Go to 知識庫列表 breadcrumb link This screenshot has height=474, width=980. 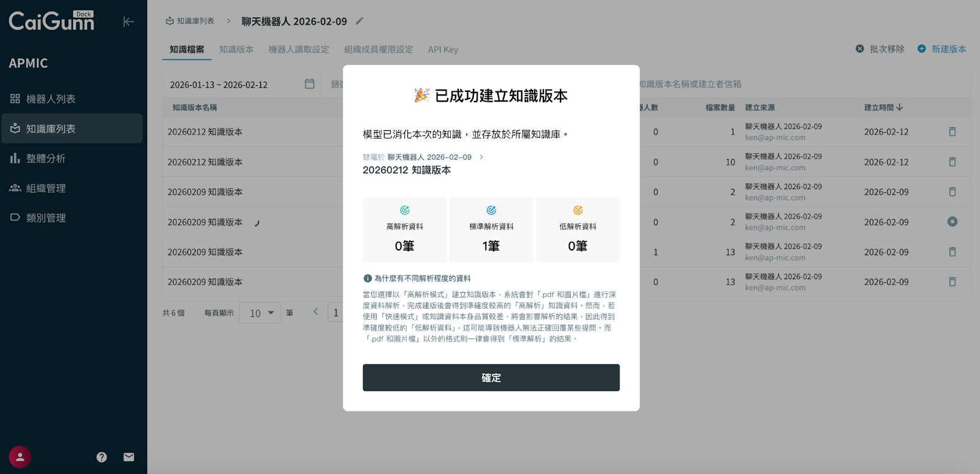tap(190, 21)
